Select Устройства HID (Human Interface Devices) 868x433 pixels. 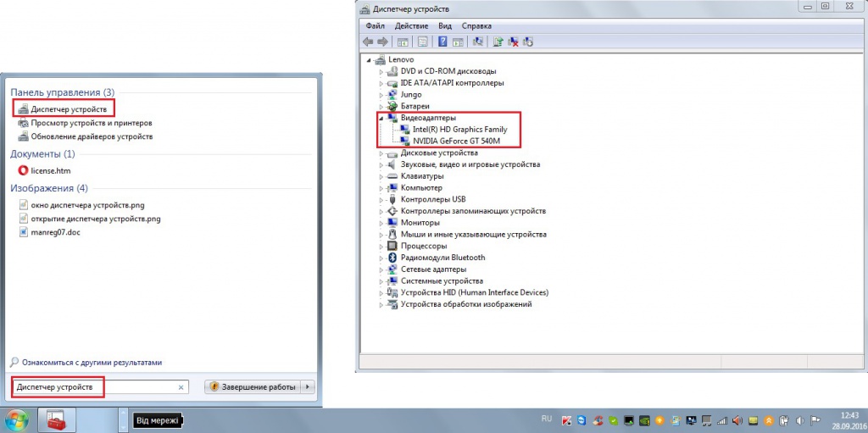(475, 292)
